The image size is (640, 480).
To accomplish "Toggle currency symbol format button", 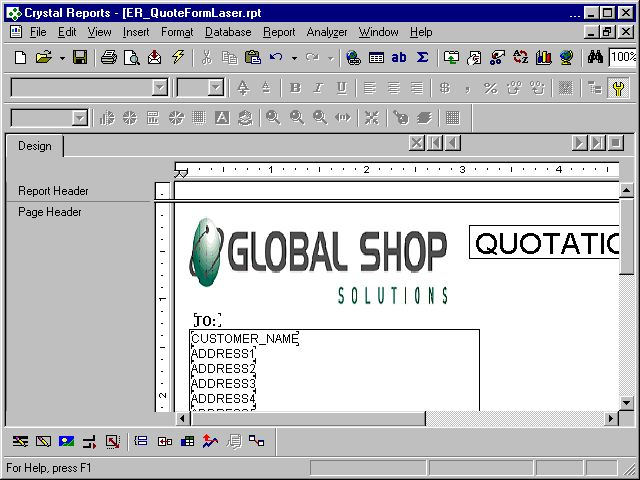I will pyautogui.click(x=444, y=88).
